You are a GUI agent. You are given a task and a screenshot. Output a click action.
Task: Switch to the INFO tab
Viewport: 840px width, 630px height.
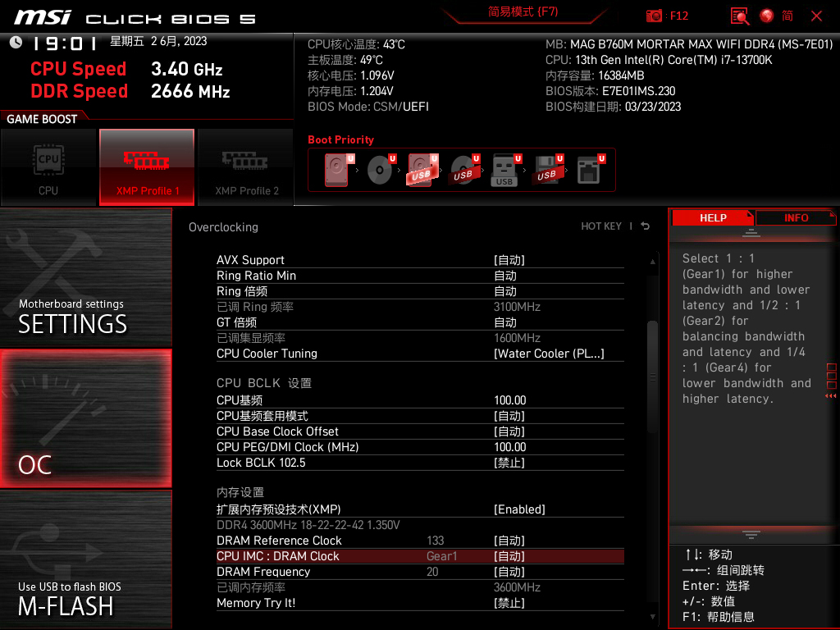click(x=795, y=217)
